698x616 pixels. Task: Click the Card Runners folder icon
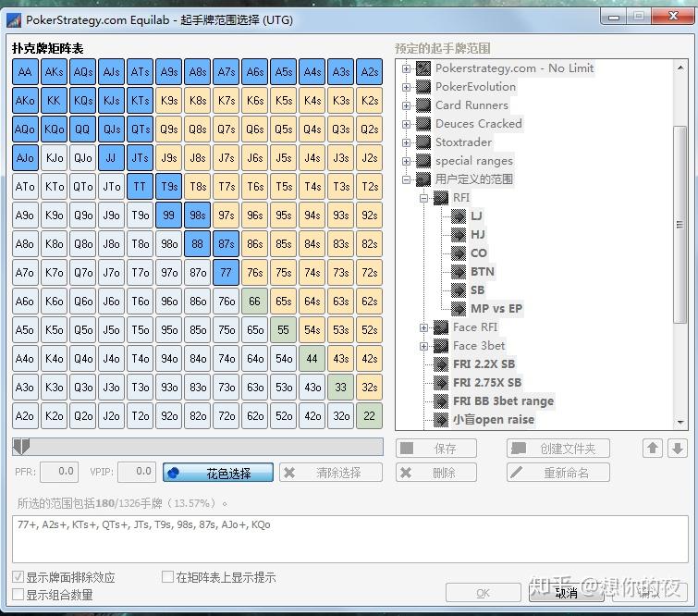pos(423,105)
